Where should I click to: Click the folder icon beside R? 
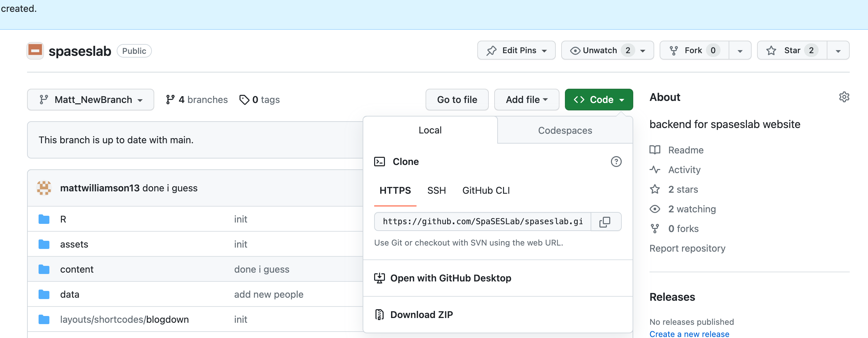[x=44, y=219]
